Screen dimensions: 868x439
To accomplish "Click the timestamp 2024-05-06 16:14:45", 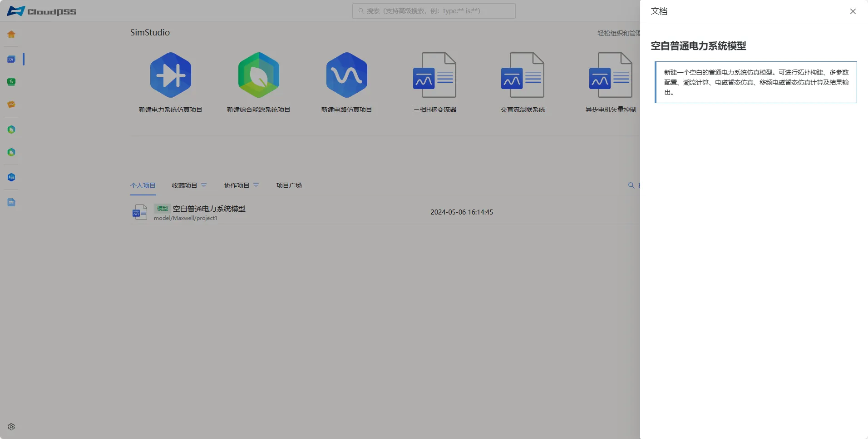I will pos(462,212).
